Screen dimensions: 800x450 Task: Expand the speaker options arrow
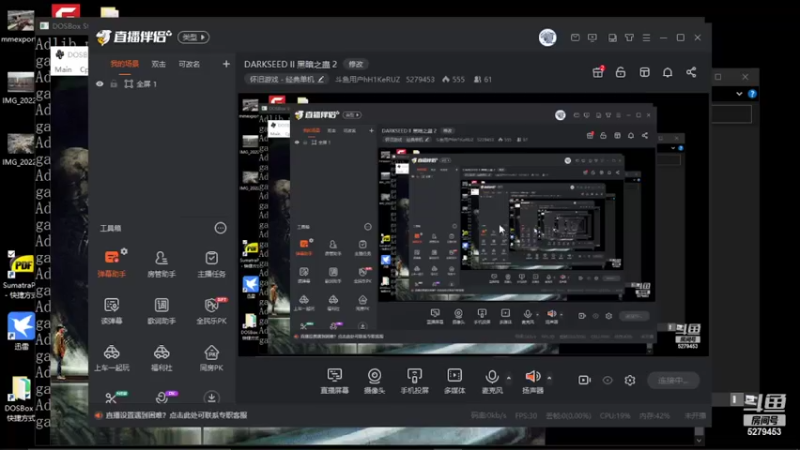click(x=549, y=378)
